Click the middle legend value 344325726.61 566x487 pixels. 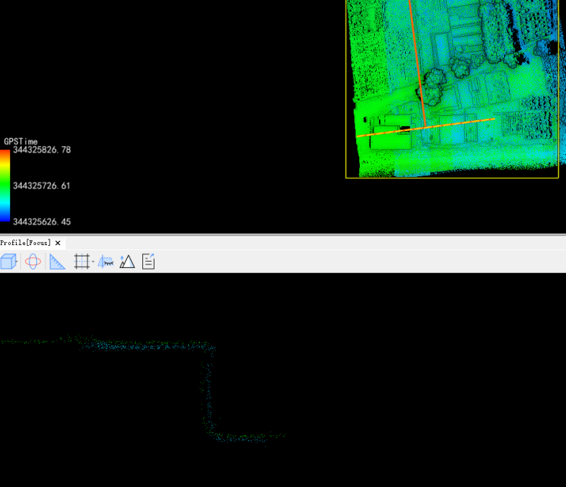[42, 186]
